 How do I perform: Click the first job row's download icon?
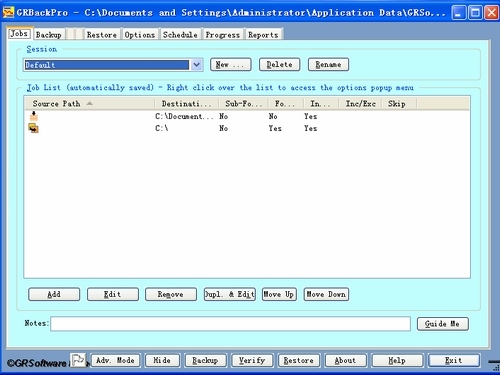(x=34, y=116)
